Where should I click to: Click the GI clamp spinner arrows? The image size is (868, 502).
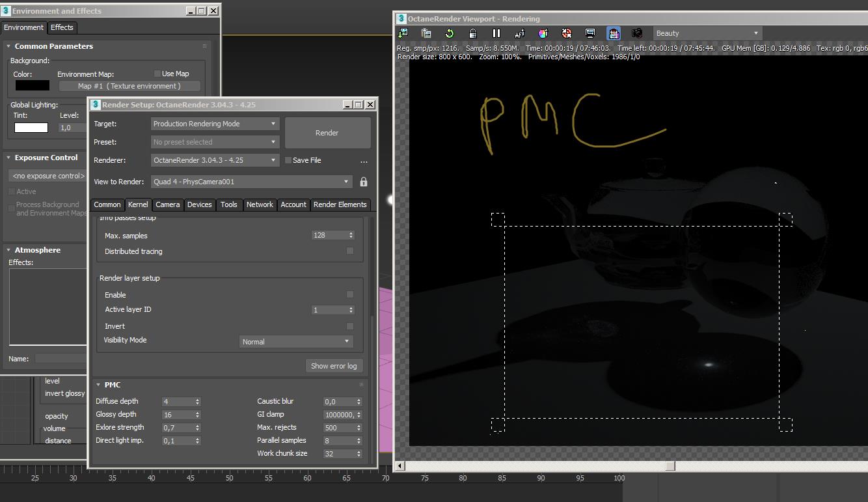[359, 415]
